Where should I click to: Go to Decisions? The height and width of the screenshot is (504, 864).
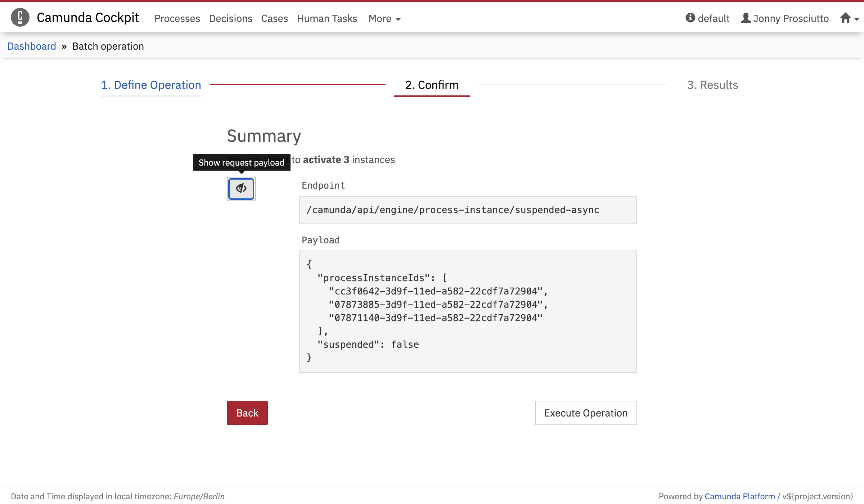230,18
